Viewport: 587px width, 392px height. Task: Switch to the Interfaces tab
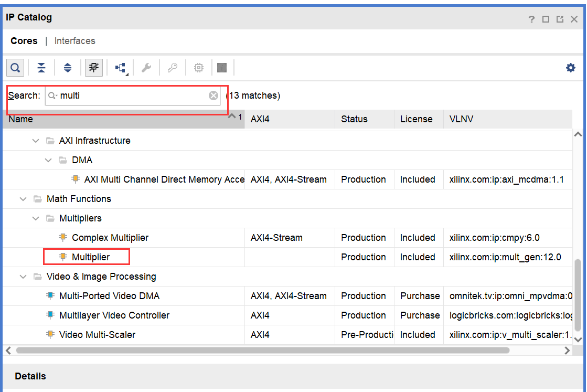tap(75, 41)
